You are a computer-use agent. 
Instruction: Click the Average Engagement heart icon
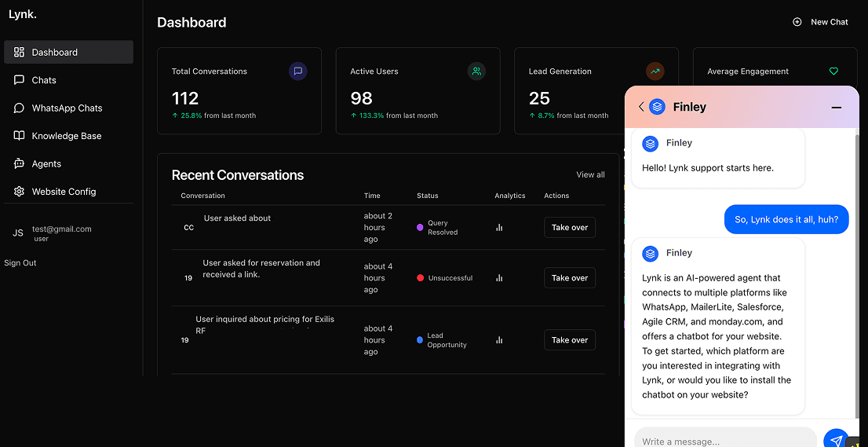point(833,71)
